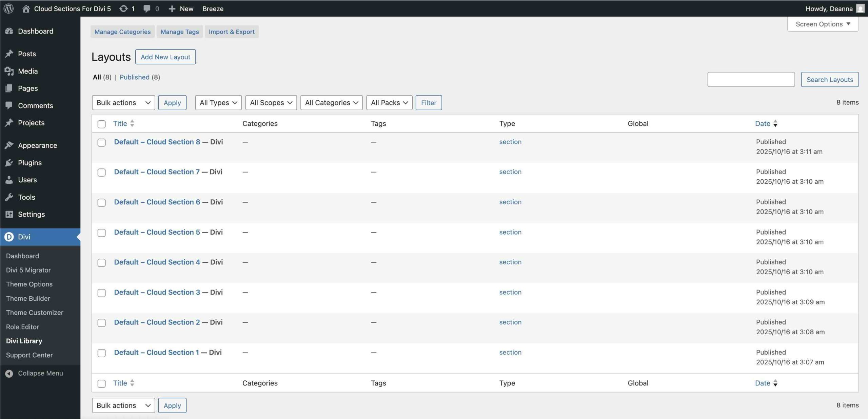Check the box for Default – Cloud Section 8
868x419 pixels.
[x=101, y=143]
